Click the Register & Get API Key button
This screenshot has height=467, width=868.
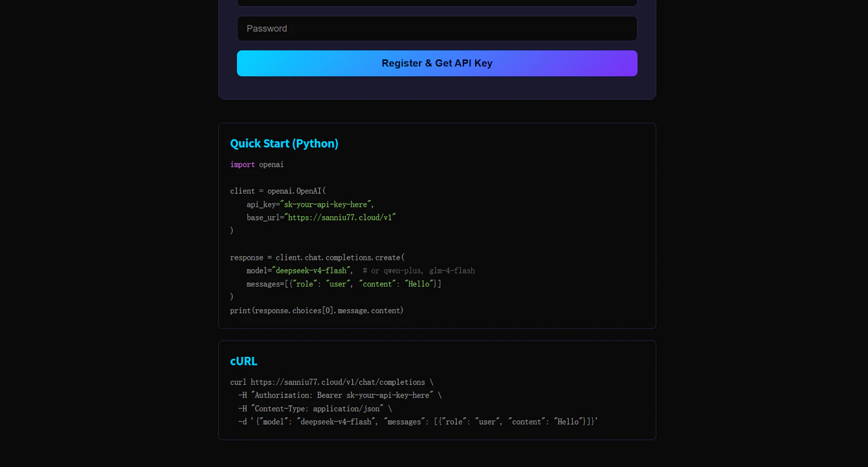[x=437, y=63]
